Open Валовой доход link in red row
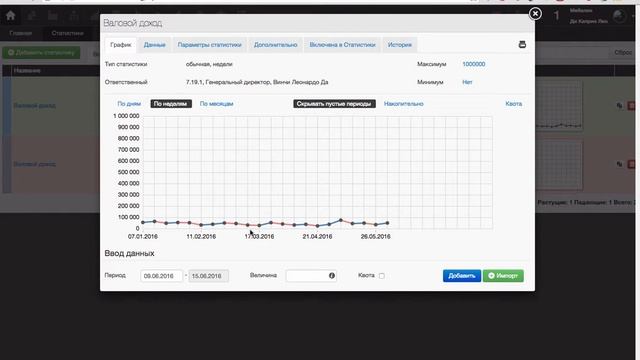This screenshot has height=360, width=640. click(34, 164)
